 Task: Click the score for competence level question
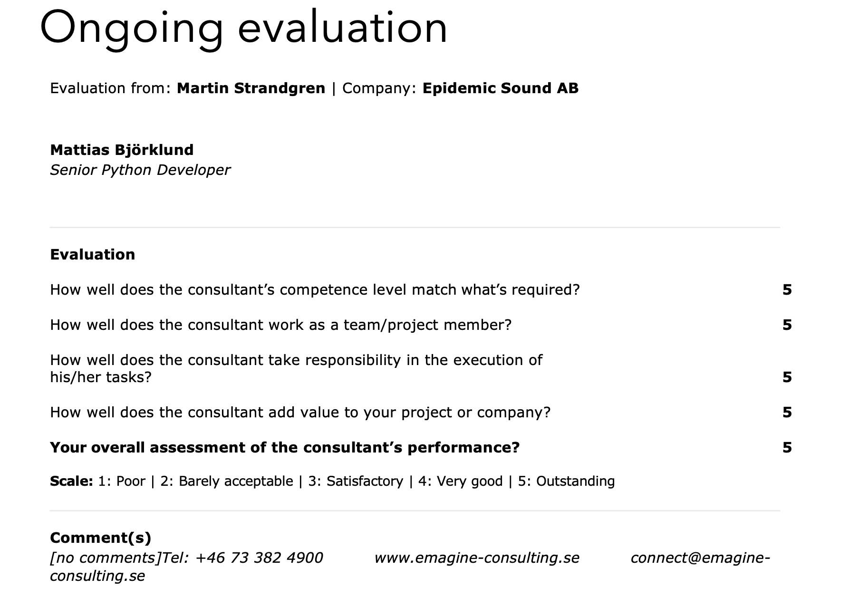pyautogui.click(x=787, y=289)
